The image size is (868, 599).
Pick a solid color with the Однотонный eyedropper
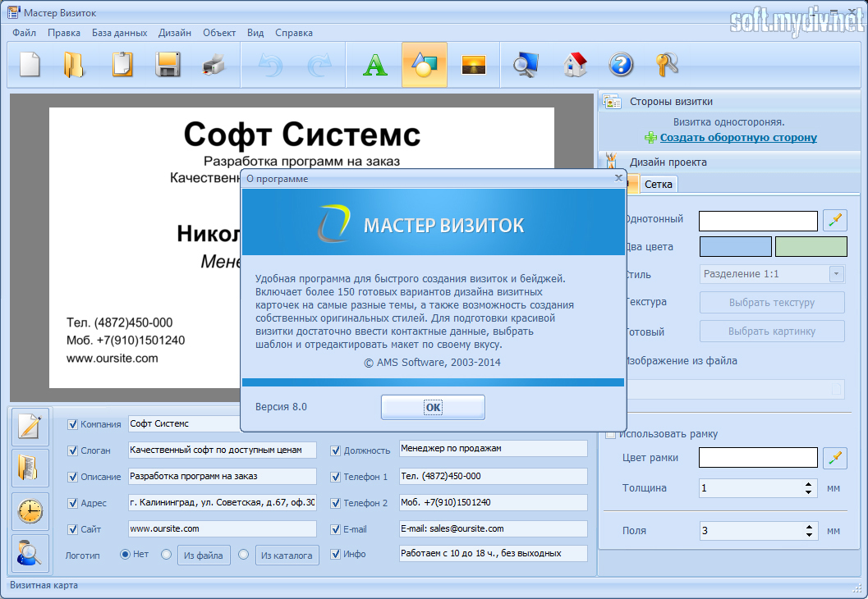pos(835,220)
